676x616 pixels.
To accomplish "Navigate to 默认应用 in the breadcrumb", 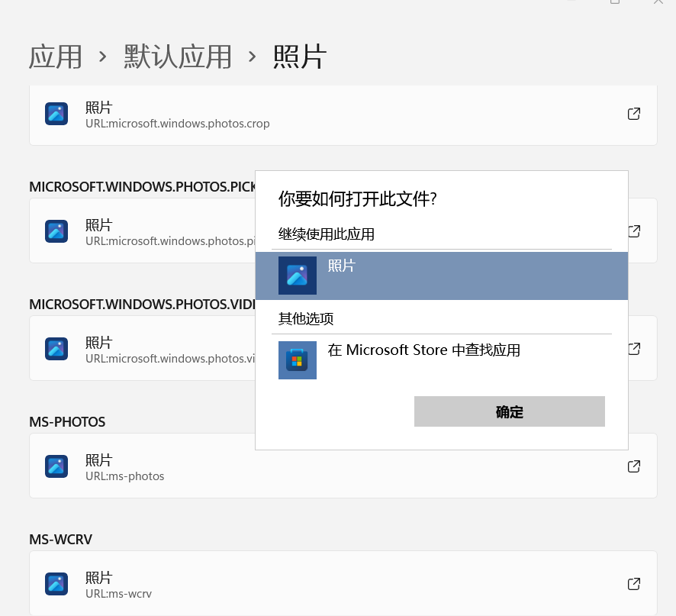I will tap(178, 57).
